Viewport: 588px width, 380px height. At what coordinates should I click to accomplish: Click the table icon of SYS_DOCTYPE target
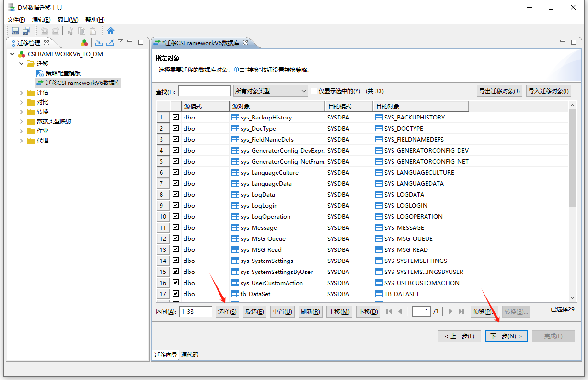379,128
